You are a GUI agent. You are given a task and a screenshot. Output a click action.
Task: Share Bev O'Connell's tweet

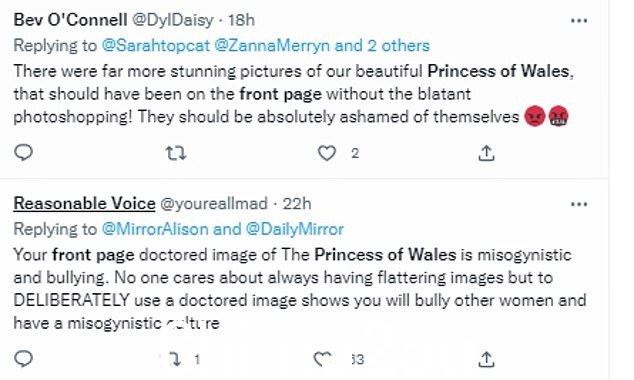(486, 153)
